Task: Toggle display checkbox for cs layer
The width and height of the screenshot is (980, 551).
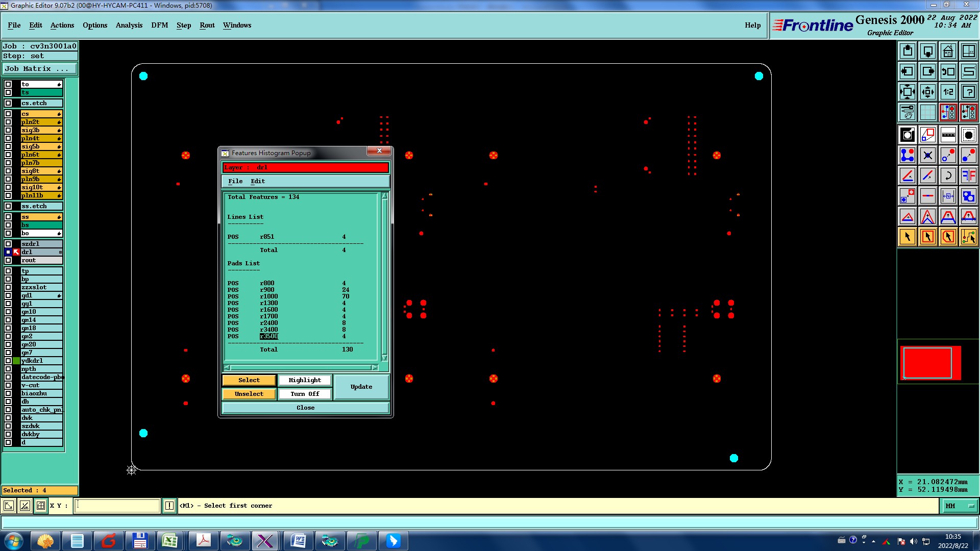Action: click(8, 114)
